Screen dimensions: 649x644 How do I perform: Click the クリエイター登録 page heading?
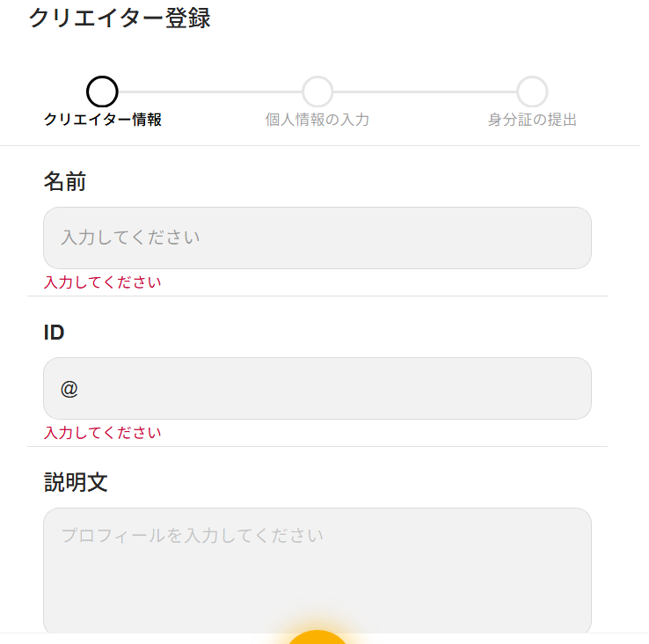point(120,18)
